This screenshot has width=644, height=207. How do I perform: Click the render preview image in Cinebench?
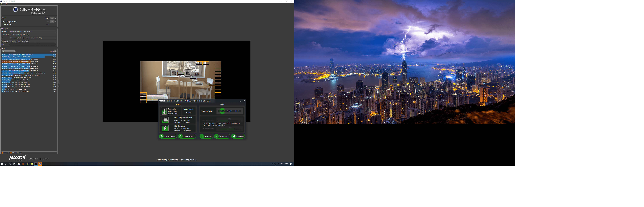[181, 82]
